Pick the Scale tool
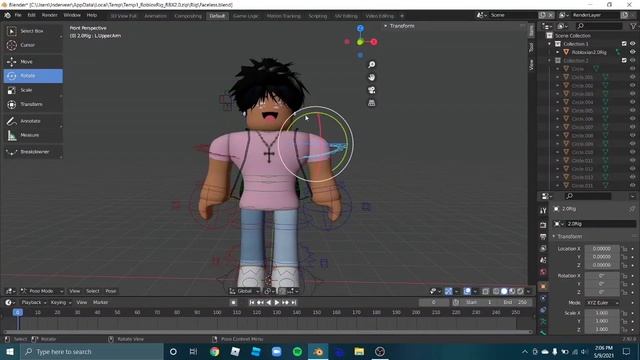The width and height of the screenshot is (640, 360). 33,90
